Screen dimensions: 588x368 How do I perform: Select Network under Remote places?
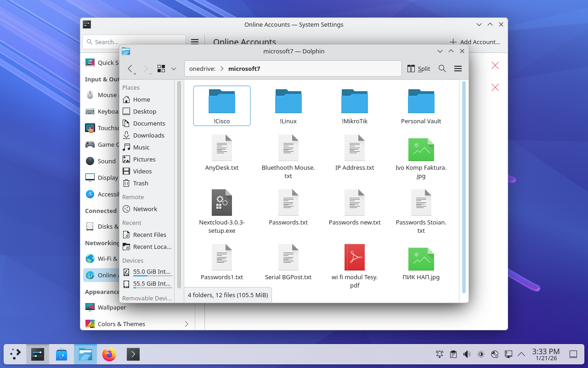[x=145, y=209]
